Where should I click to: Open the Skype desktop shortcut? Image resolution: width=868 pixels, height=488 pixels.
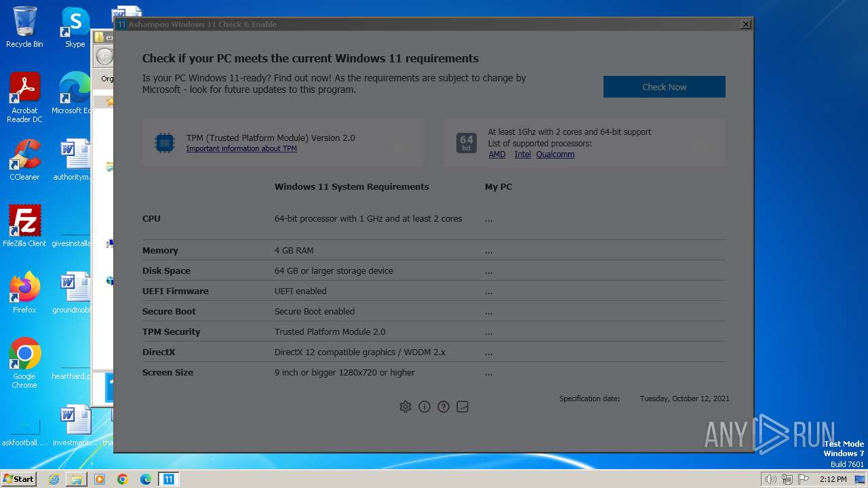tap(75, 27)
